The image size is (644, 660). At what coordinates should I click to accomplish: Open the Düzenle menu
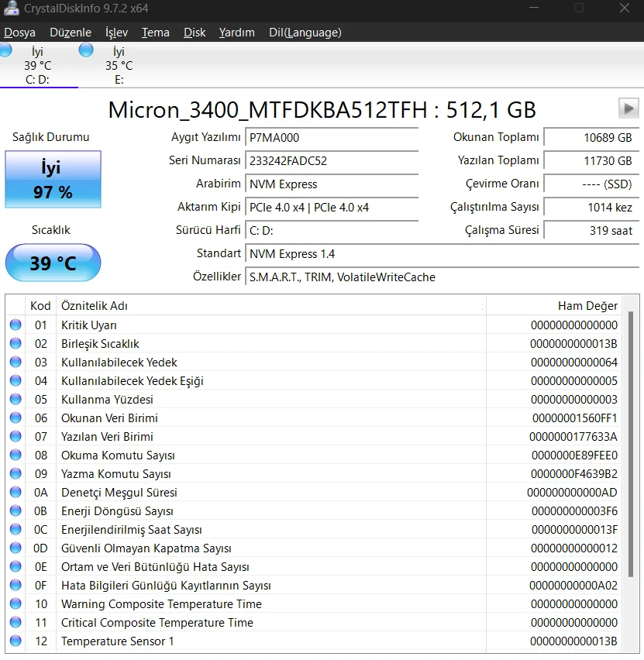[70, 33]
